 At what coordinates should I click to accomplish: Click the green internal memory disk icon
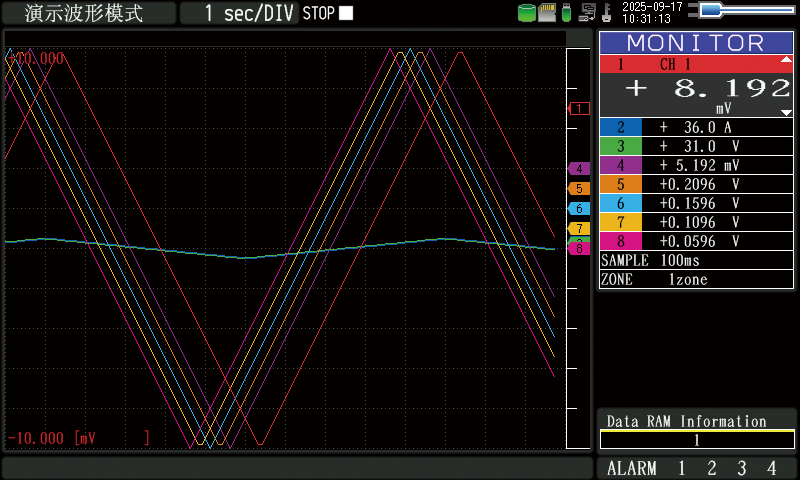pyautogui.click(x=526, y=13)
